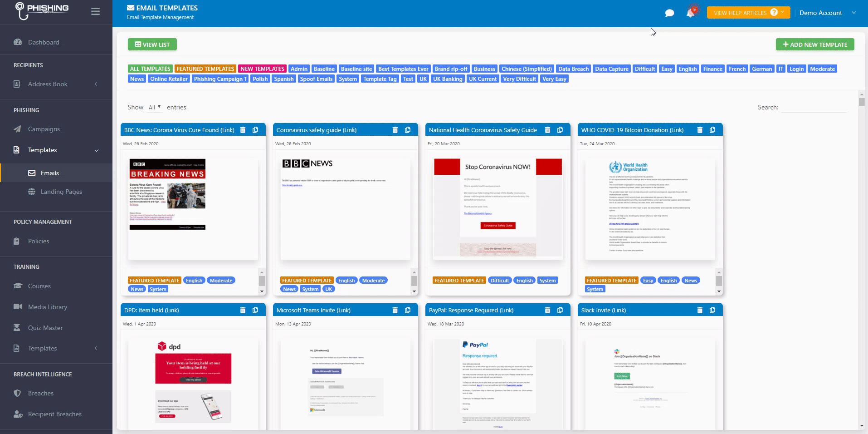The image size is (868, 434).
Task: Open the Show entries count dropdown
Action: pyautogui.click(x=155, y=107)
